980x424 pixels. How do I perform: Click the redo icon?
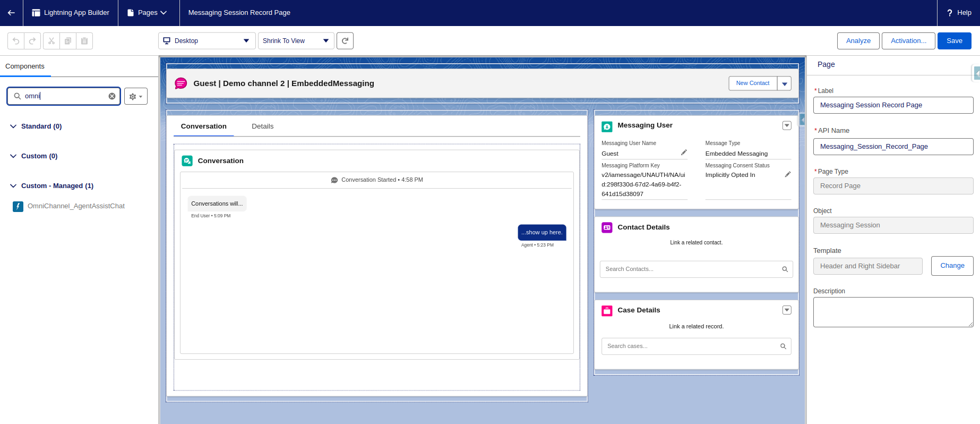(x=32, y=41)
